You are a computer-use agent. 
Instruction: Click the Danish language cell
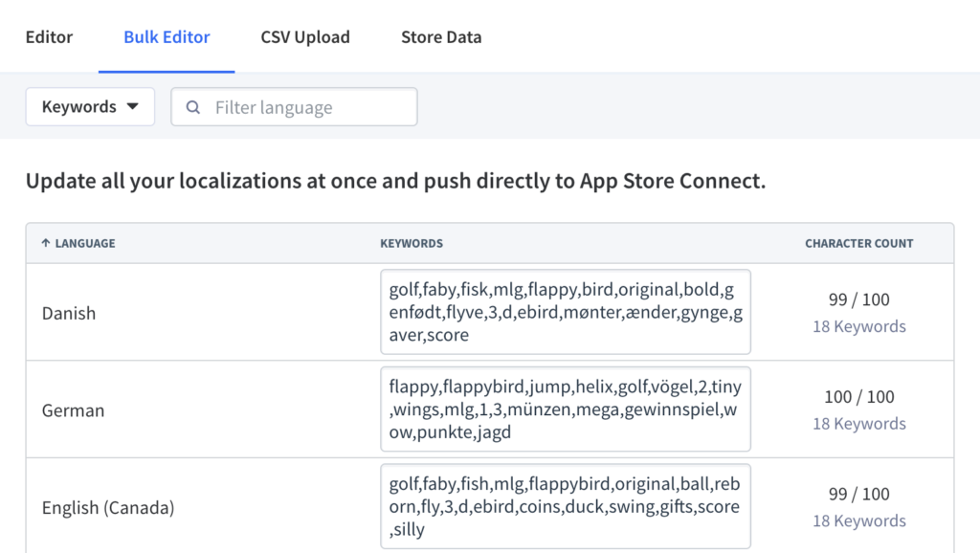click(69, 313)
